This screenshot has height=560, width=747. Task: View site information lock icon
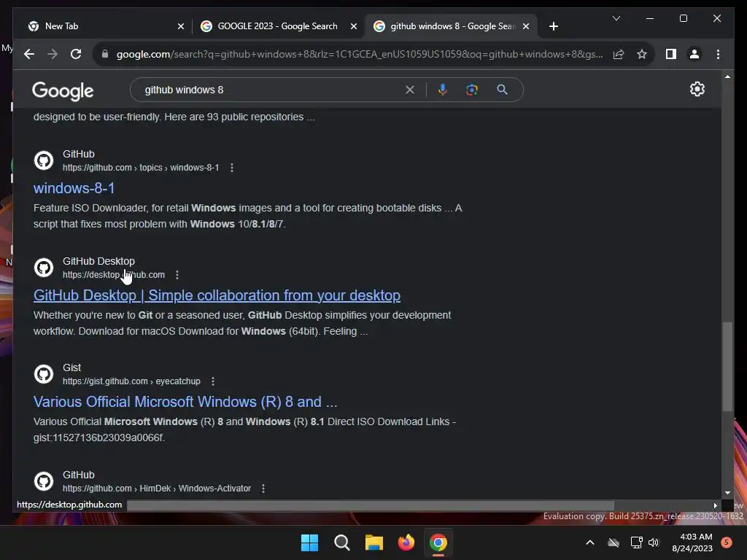105,54
